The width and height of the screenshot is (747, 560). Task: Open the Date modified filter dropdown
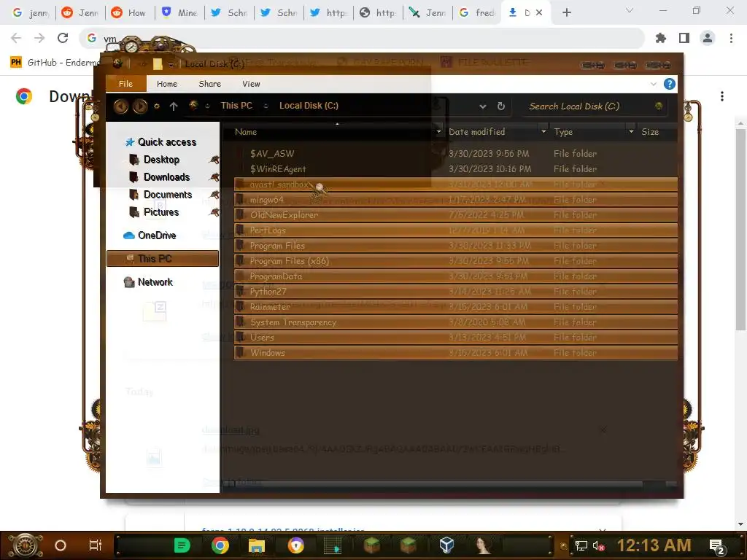543,131
